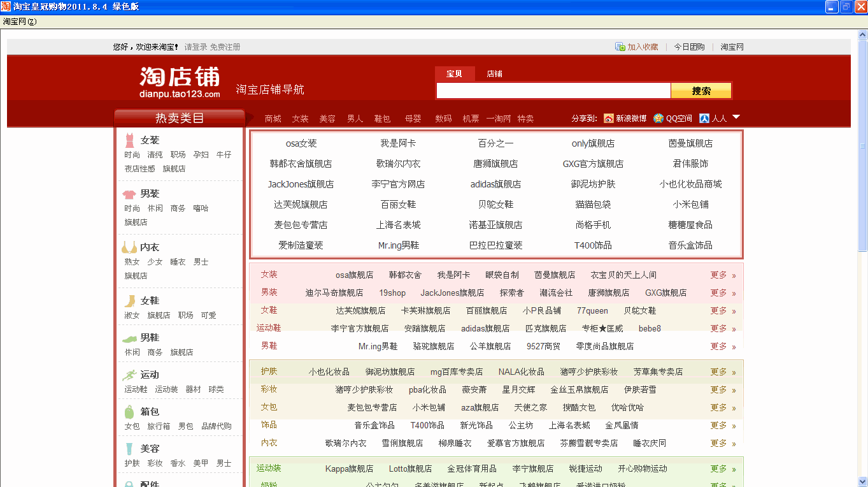The width and height of the screenshot is (868, 487).
Task: Click the 请登录 login link
Action: (x=196, y=47)
